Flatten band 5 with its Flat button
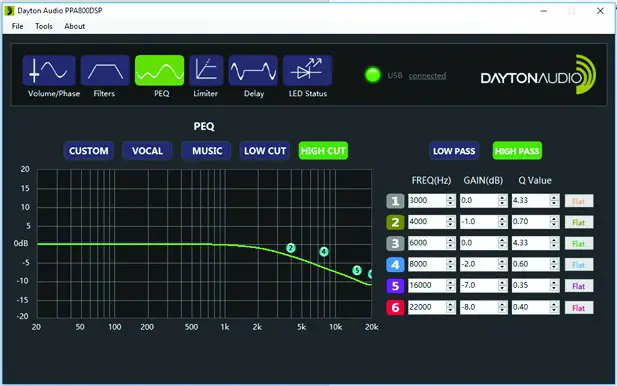617x386 pixels. (x=579, y=286)
